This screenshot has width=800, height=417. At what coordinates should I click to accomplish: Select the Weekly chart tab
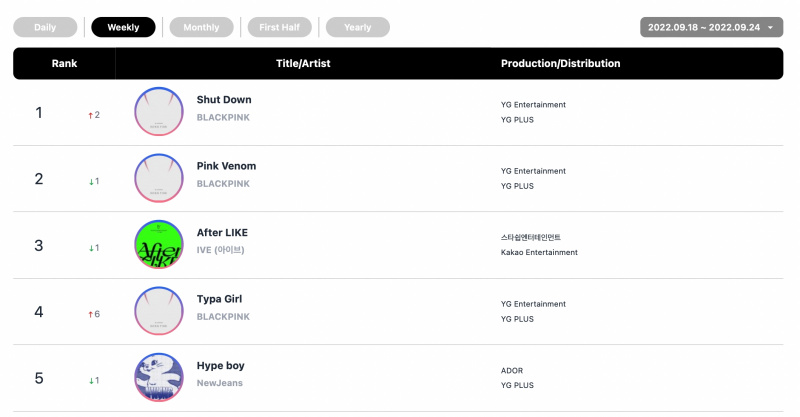[x=123, y=27]
